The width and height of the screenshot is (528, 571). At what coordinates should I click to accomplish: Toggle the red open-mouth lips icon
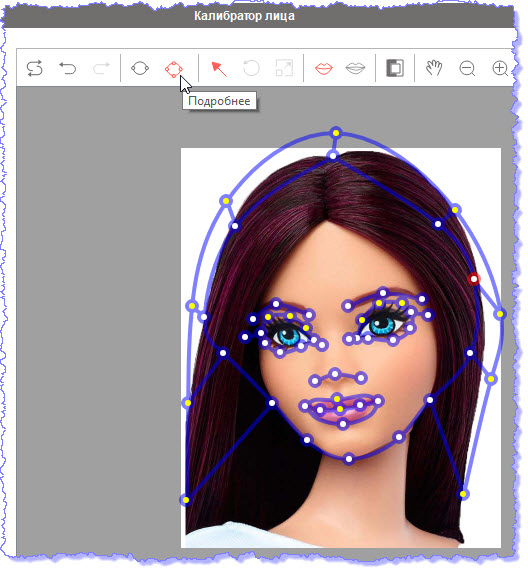(324, 68)
